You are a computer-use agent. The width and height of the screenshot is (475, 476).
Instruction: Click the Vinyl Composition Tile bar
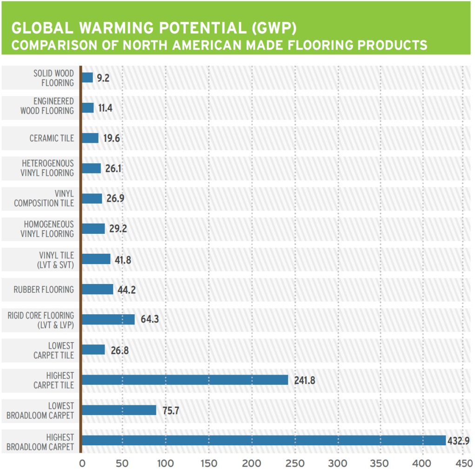tap(92, 198)
